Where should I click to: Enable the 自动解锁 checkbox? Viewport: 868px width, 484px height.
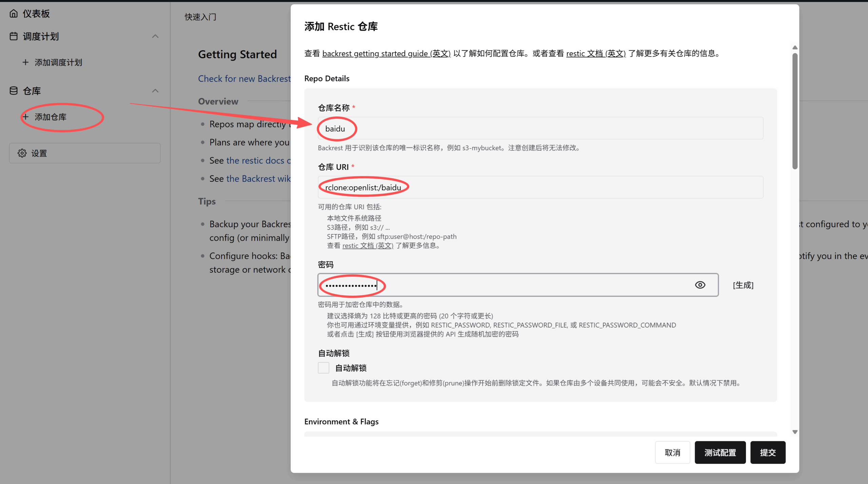323,368
